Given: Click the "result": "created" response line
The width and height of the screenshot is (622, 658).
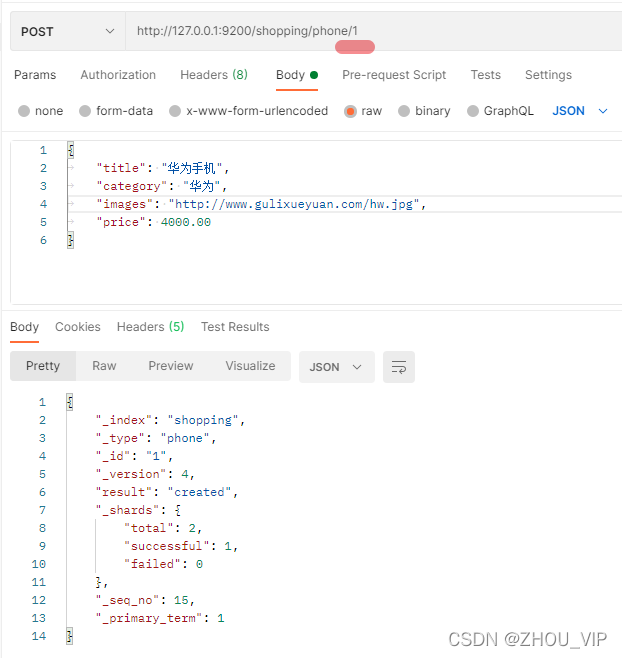Looking at the screenshot, I should click(167, 492).
